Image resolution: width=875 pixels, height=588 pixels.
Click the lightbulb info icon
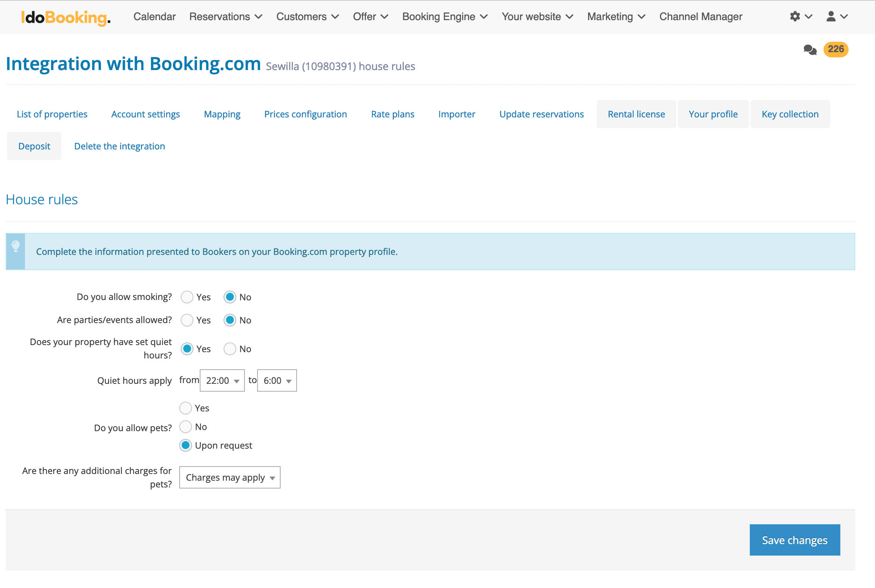tap(15, 247)
